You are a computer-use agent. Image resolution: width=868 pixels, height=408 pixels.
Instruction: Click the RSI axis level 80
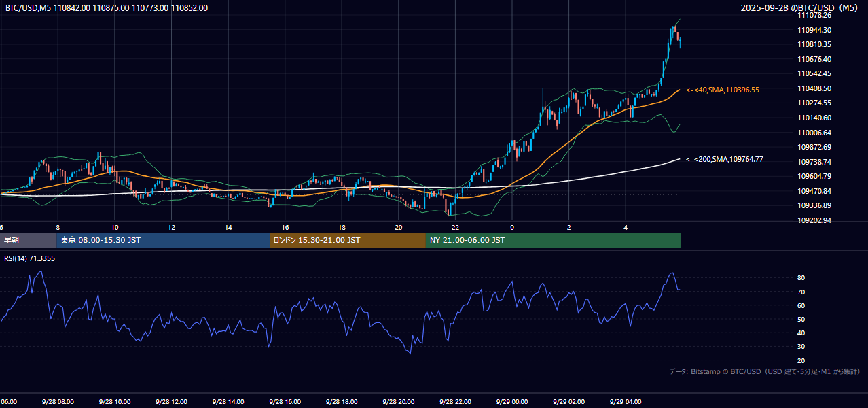pyautogui.click(x=801, y=278)
